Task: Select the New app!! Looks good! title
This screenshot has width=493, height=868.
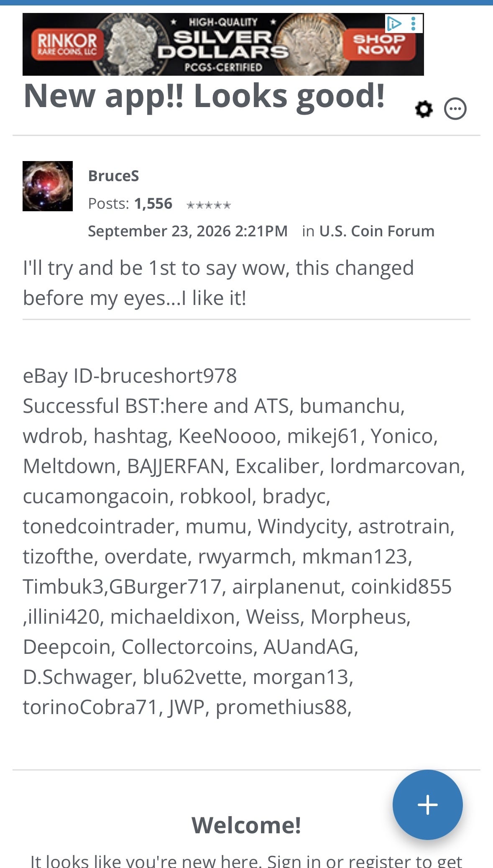Action: 204,96
